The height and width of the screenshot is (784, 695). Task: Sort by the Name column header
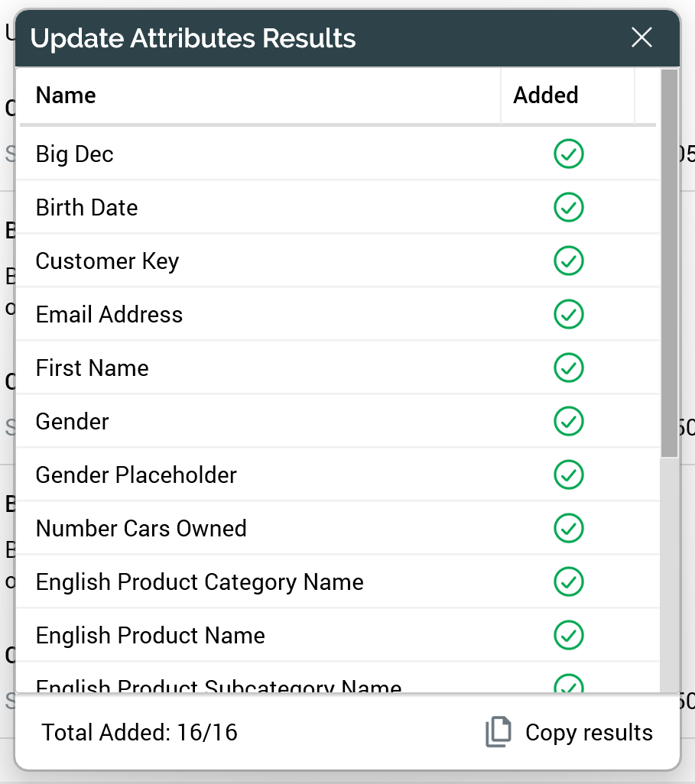tap(66, 96)
